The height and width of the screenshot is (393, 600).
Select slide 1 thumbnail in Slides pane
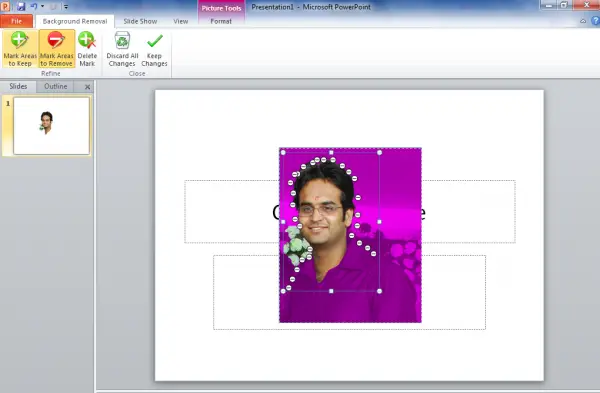(x=51, y=126)
